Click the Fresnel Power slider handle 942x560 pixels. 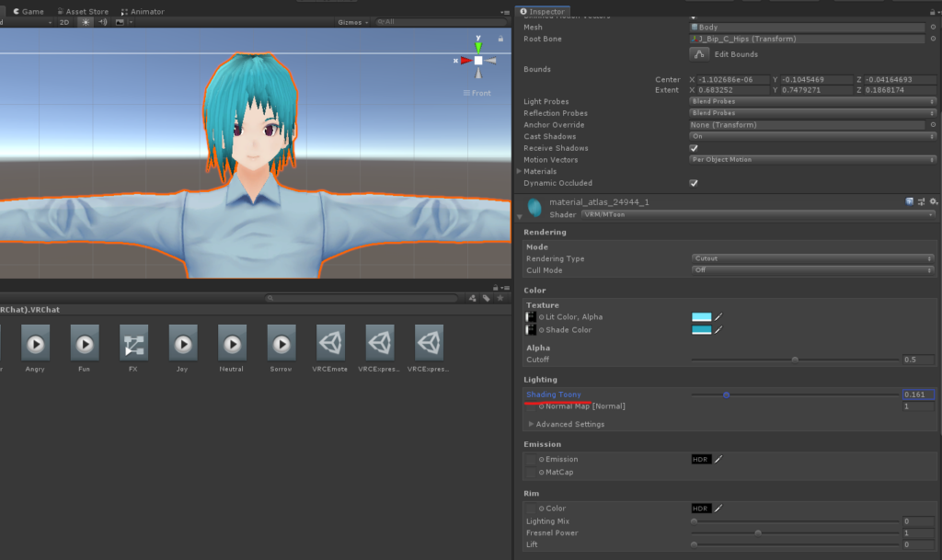point(758,533)
